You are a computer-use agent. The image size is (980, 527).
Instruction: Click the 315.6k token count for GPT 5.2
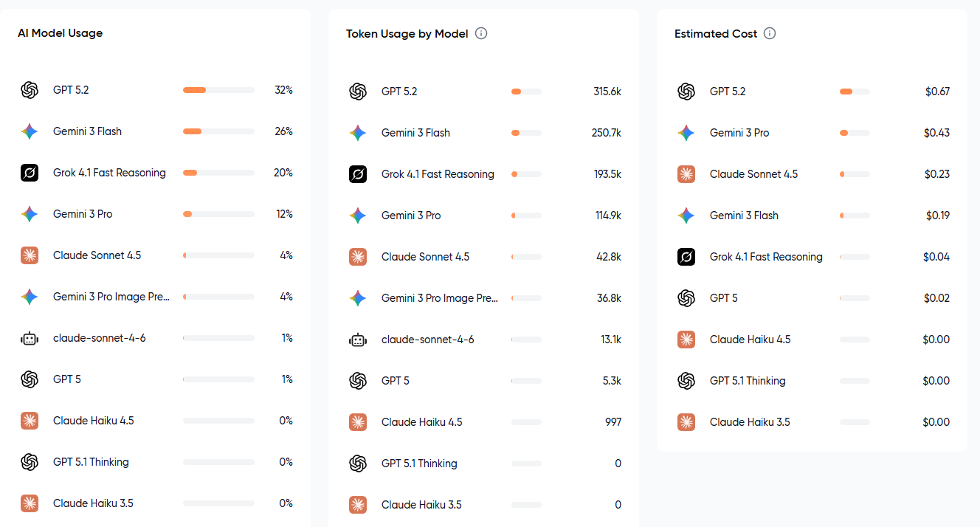tap(607, 92)
